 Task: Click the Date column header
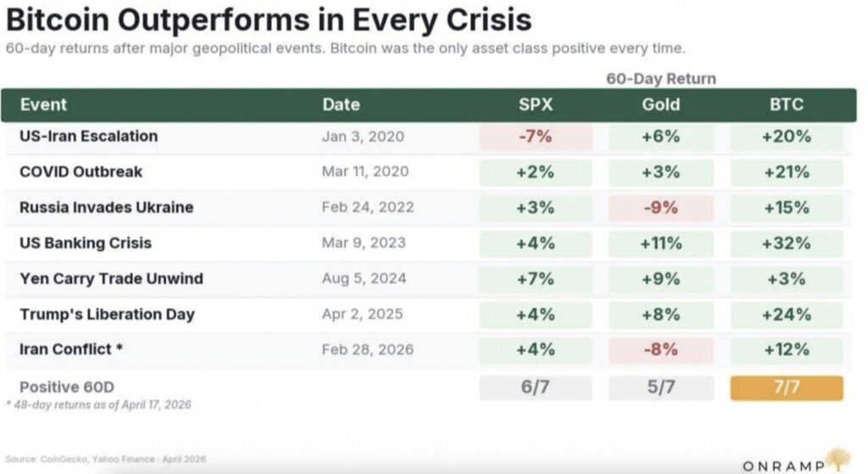[341, 105]
